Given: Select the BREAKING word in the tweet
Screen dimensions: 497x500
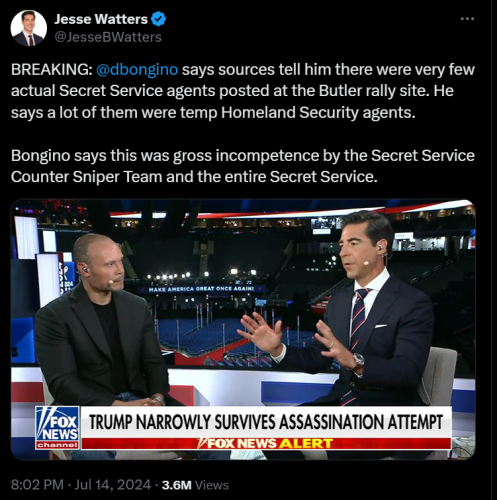Looking at the screenshot, I should click(x=52, y=70).
